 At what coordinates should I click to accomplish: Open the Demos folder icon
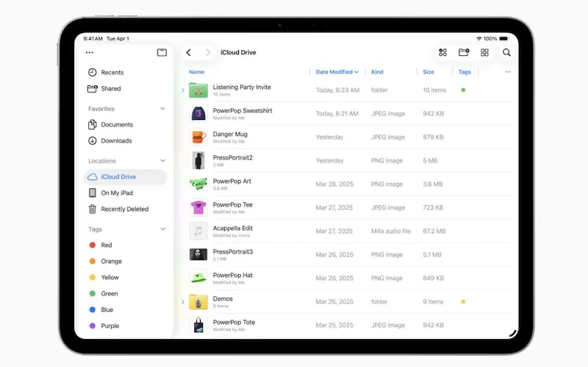198,302
